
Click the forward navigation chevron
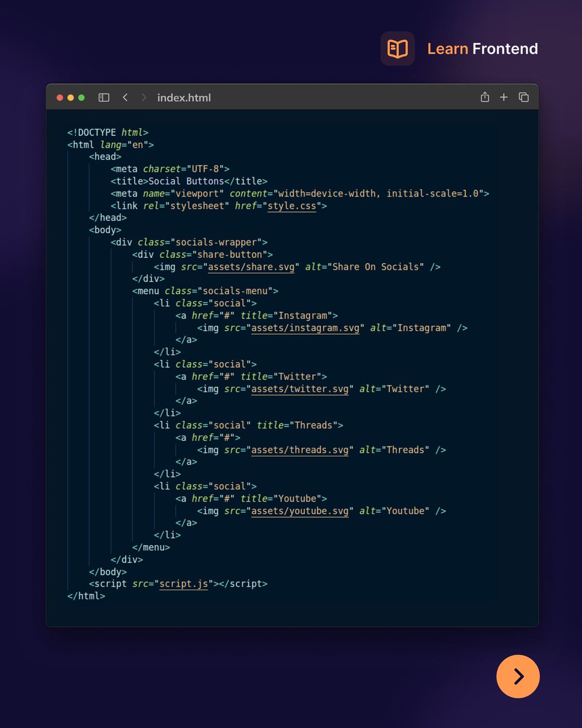click(145, 97)
